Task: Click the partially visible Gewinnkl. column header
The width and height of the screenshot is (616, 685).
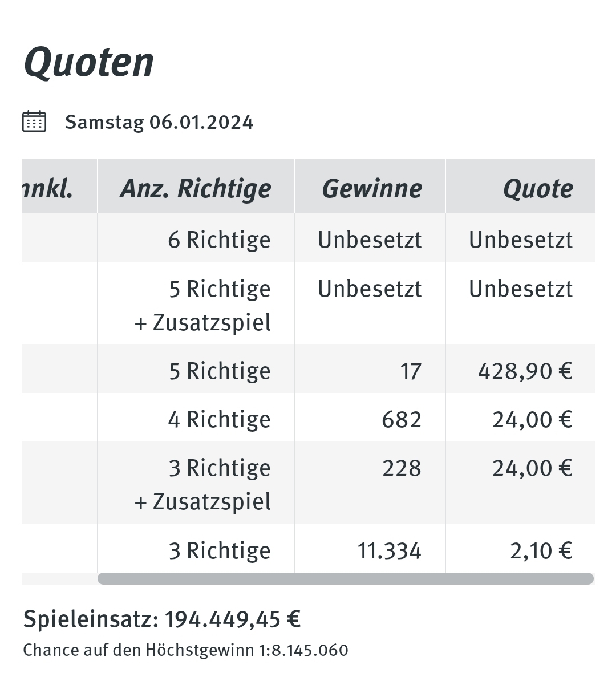Action: (59, 188)
